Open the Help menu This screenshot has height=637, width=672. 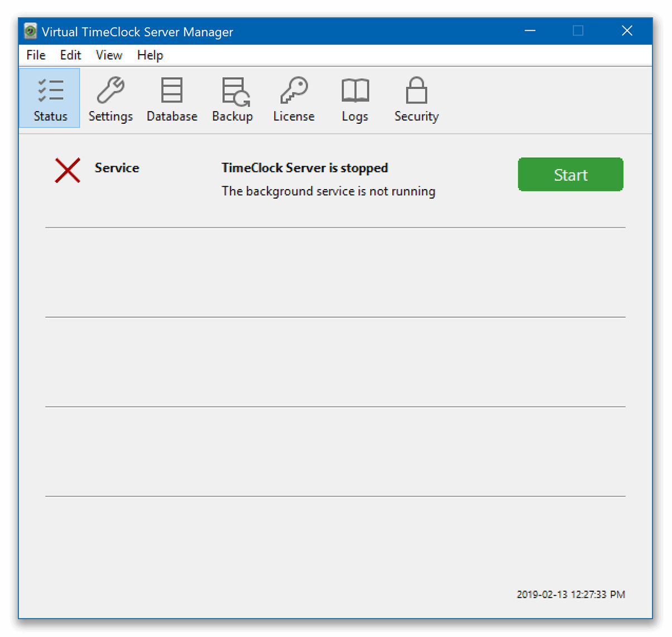[x=150, y=55]
